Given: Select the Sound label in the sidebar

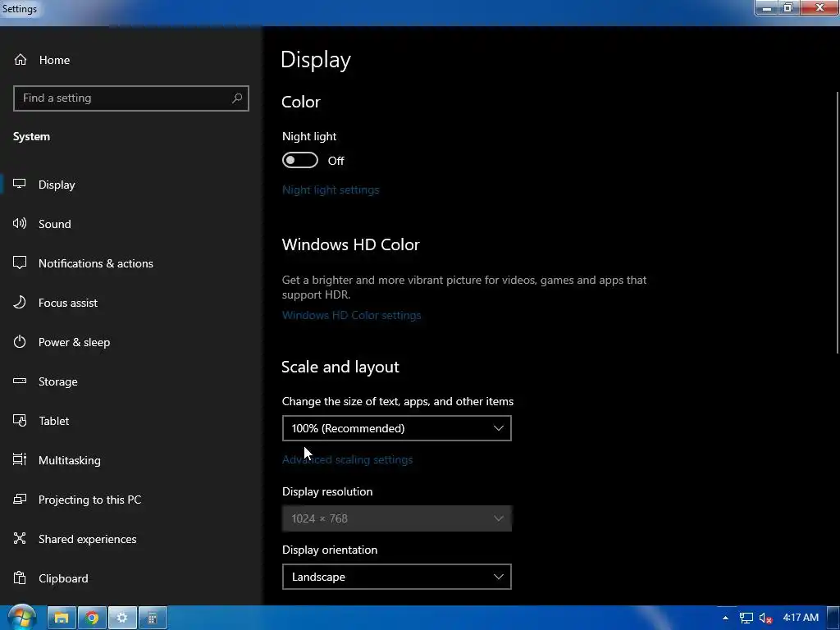Looking at the screenshot, I should tap(55, 224).
